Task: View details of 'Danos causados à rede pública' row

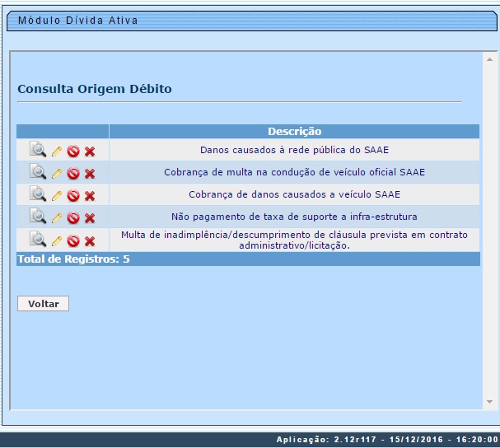Action: (x=38, y=150)
